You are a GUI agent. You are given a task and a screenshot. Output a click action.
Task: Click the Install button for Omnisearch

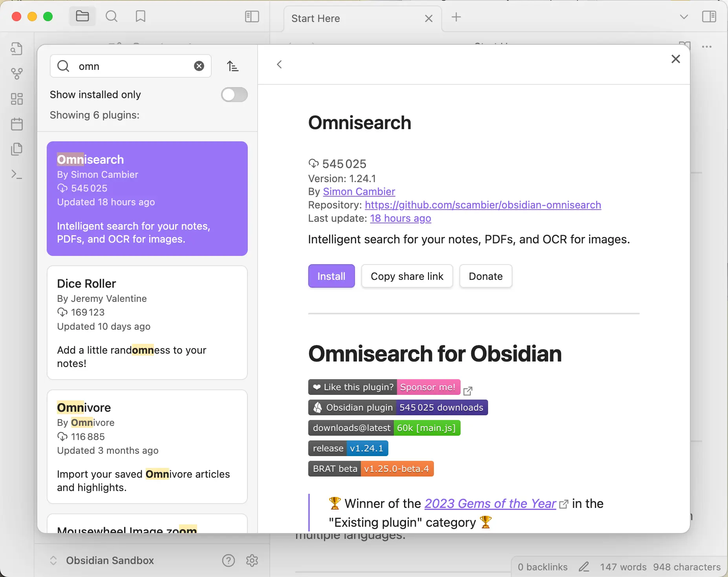(x=331, y=276)
